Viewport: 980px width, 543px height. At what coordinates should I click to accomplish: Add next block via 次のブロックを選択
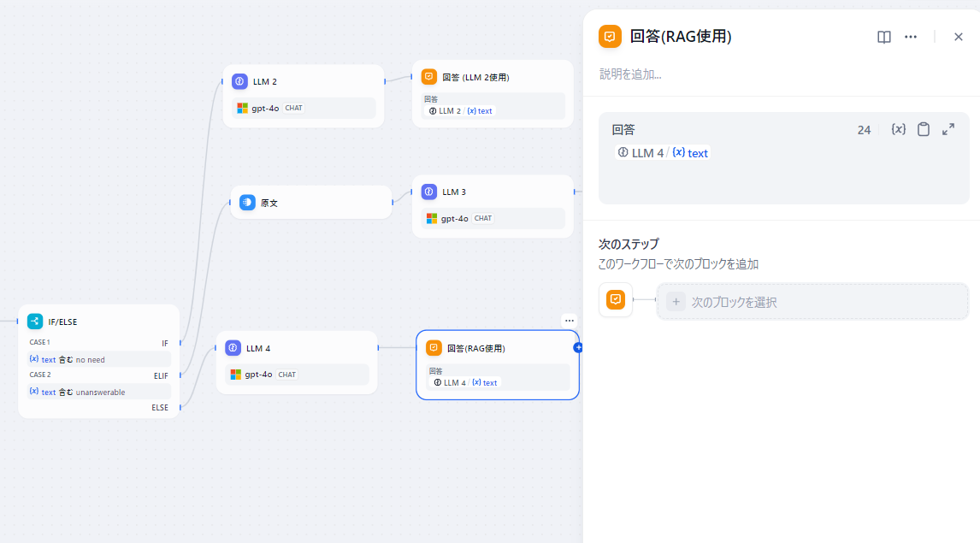(812, 302)
